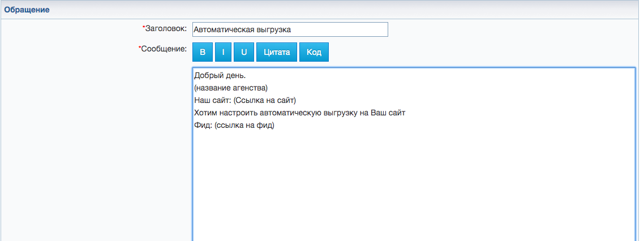644x241 pixels.
Task: Click the '(название агенства)' line
Action: tap(231, 88)
